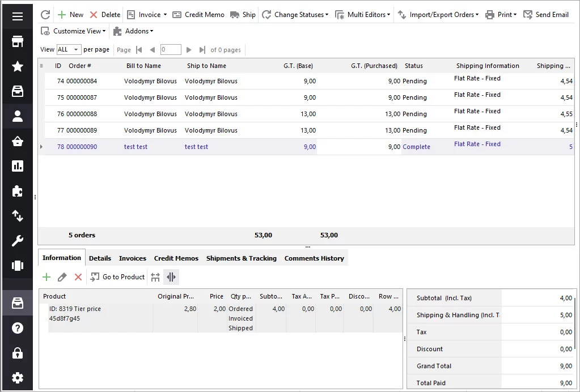This screenshot has width=580, height=392.
Task: Expand Change Statuses dropdown
Action: coord(295,15)
